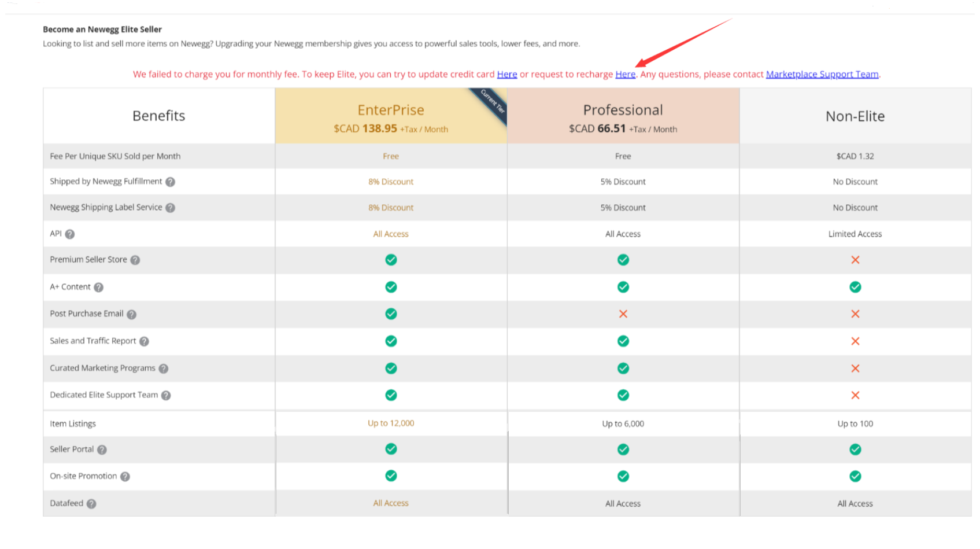The width and height of the screenshot is (980, 549).
Task: Click the Seller Portal question mark icon
Action: [102, 449]
